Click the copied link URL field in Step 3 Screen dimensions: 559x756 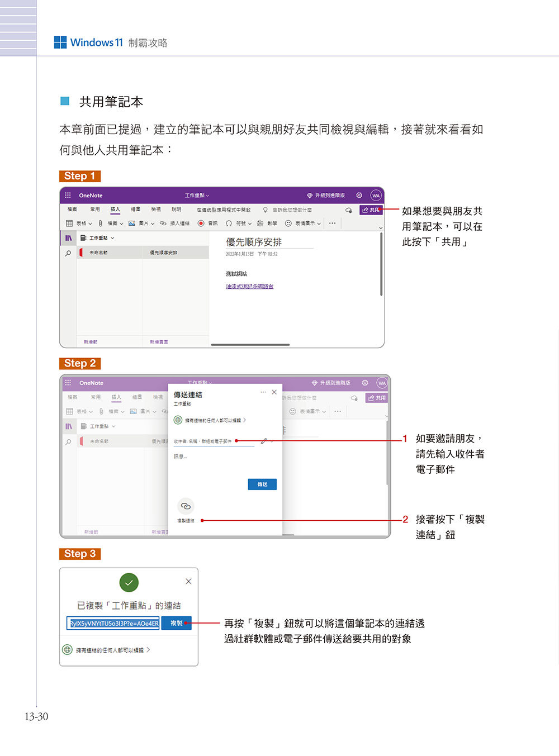point(113,623)
